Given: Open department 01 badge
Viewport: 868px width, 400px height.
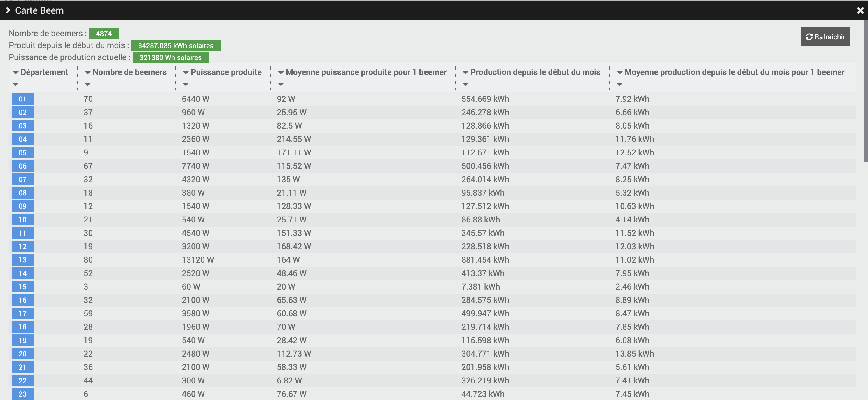Looking at the screenshot, I should [x=22, y=99].
